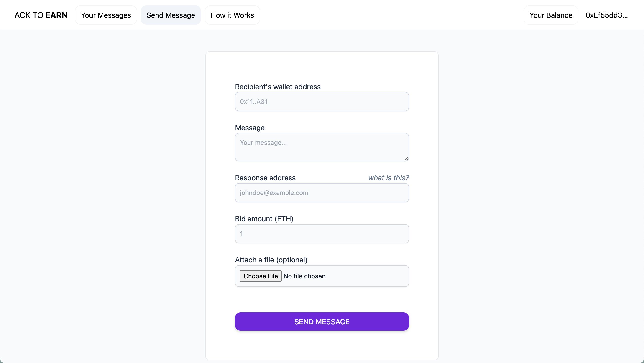Select Send Message tab
The width and height of the screenshot is (644, 363).
170,15
